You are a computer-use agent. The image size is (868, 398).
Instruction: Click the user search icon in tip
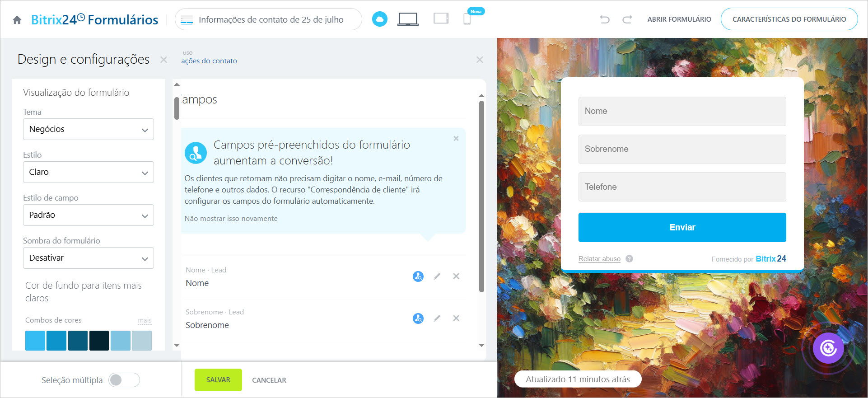tap(196, 153)
